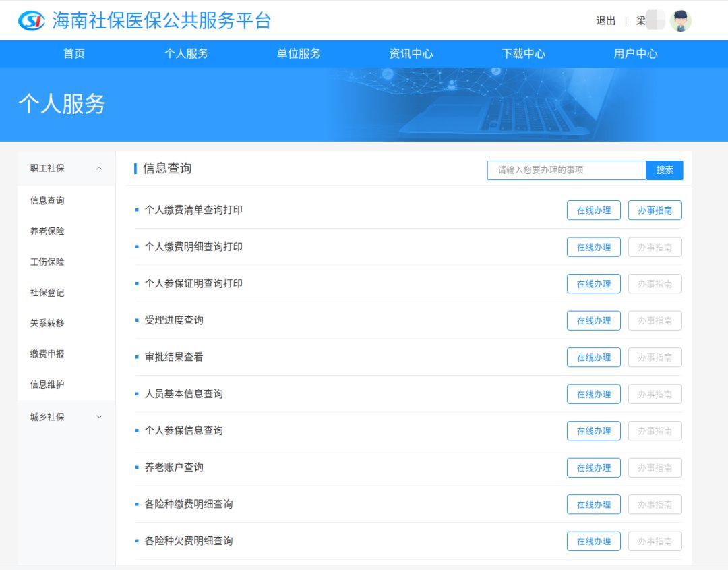Click 在线办理 for 个人参保证明查询打印
Image resolution: width=728 pixels, height=570 pixels.
pyautogui.click(x=593, y=284)
